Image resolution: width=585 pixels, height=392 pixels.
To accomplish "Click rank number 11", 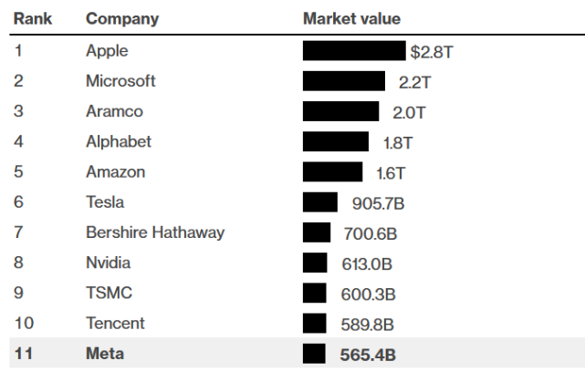I will pos(23,354).
